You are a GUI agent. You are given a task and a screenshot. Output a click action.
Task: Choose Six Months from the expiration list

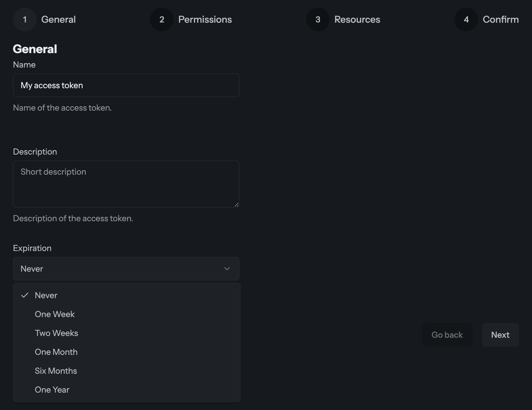[x=56, y=371]
